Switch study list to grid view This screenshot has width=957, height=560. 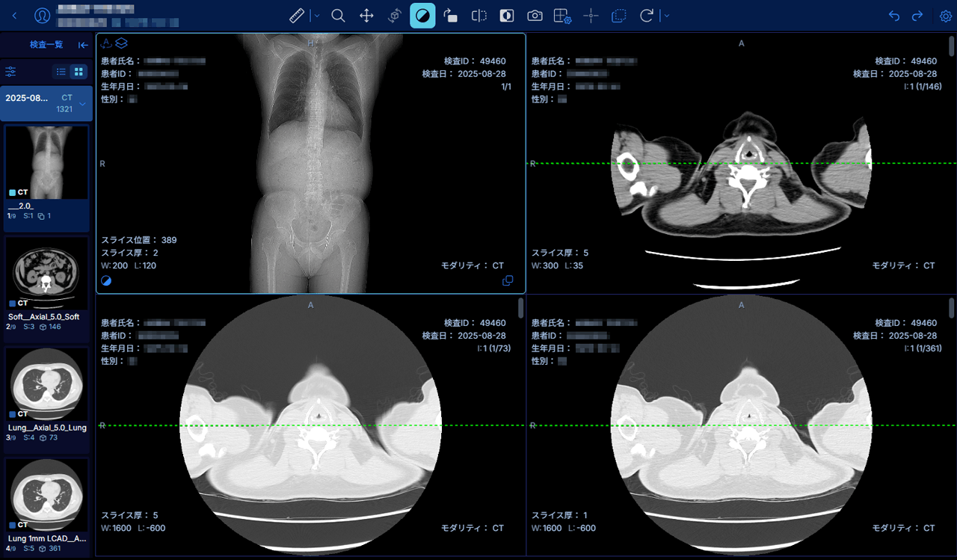tap(78, 72)
